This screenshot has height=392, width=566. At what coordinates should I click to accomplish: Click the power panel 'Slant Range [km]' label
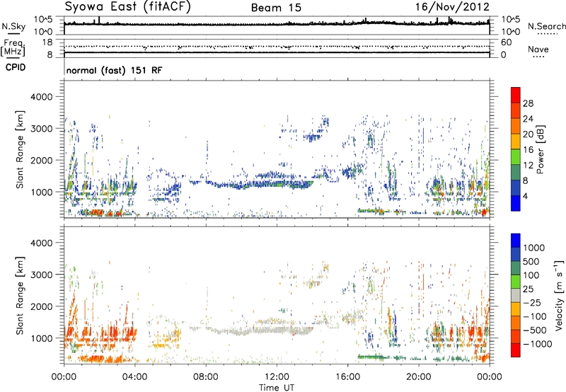pos(20,149)
